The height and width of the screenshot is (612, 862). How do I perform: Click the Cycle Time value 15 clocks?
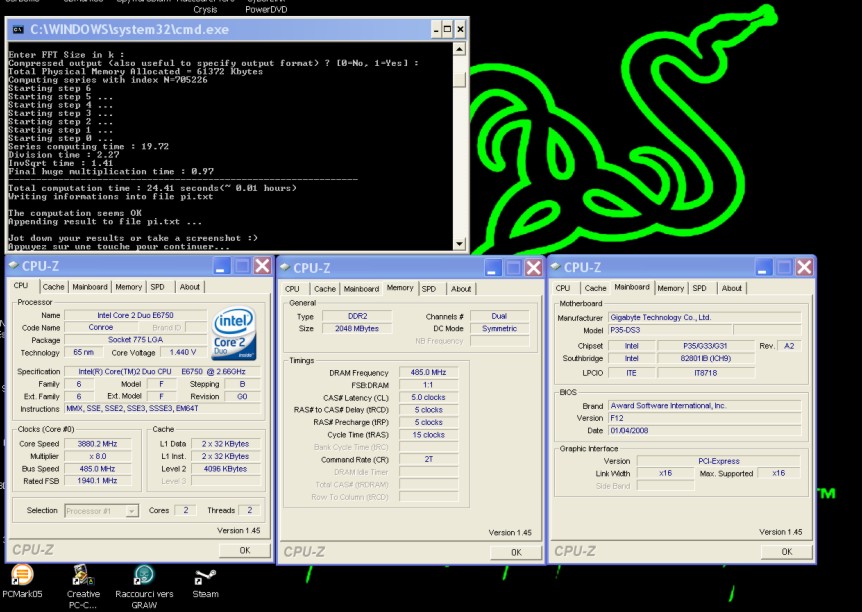(428, 435)
